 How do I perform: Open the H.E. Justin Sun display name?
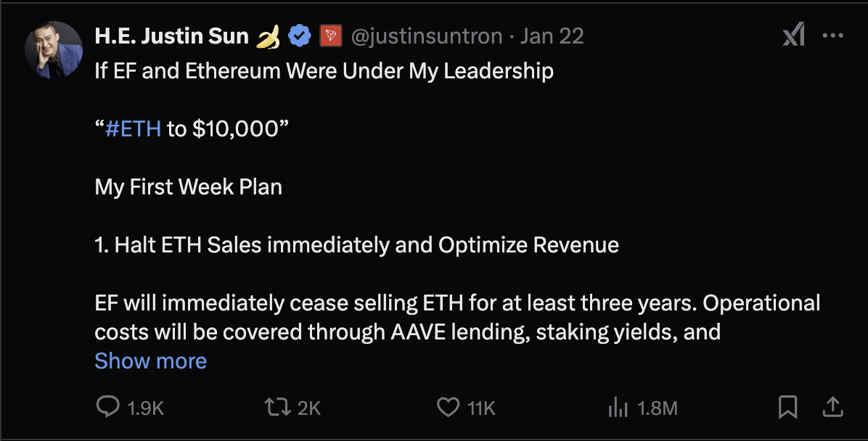[171, 36]
